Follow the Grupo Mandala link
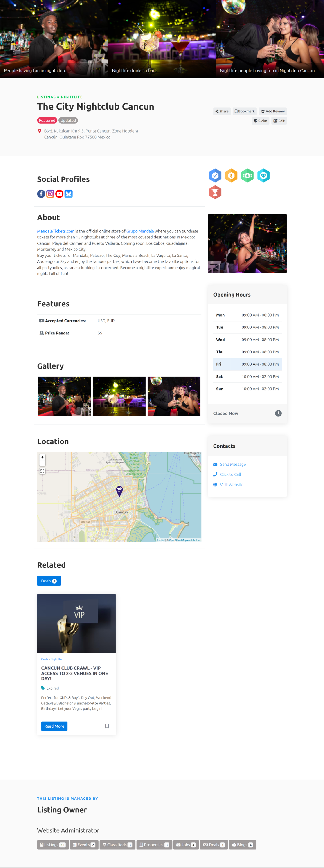 point(140,231)
